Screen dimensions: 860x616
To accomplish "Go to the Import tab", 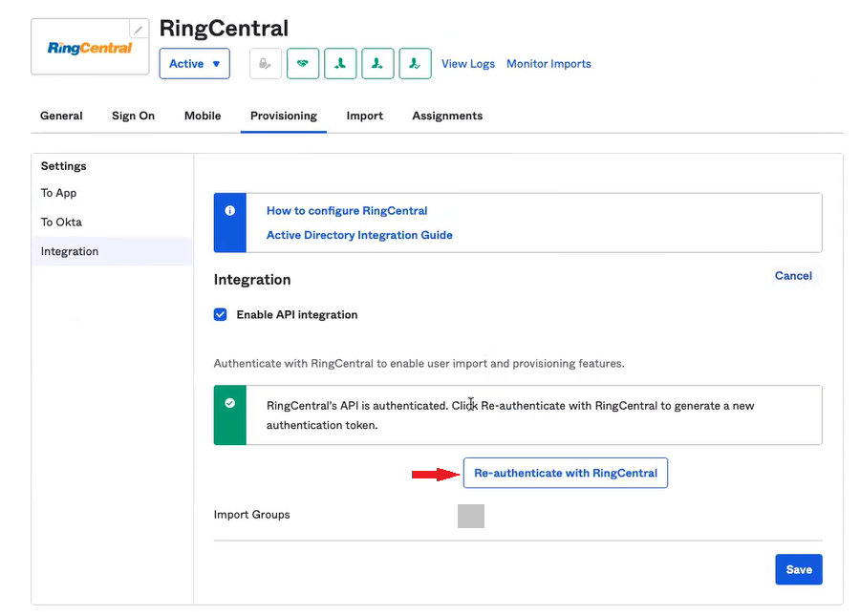I will coord(365,116).
